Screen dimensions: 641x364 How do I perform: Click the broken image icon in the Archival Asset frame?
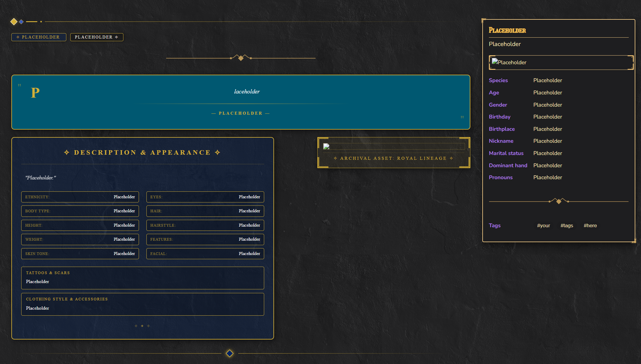pyautogui.click(x=326, y=146)
